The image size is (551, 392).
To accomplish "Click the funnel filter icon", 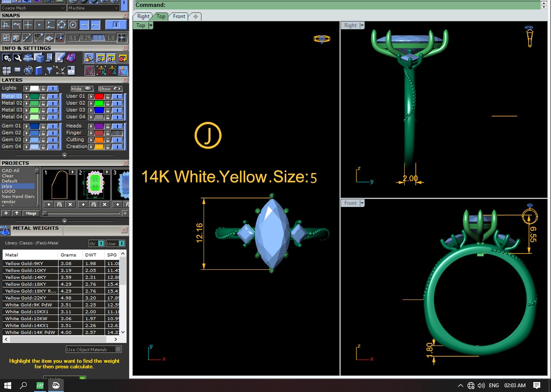I will pyautogui.click(x=50, y=71).
